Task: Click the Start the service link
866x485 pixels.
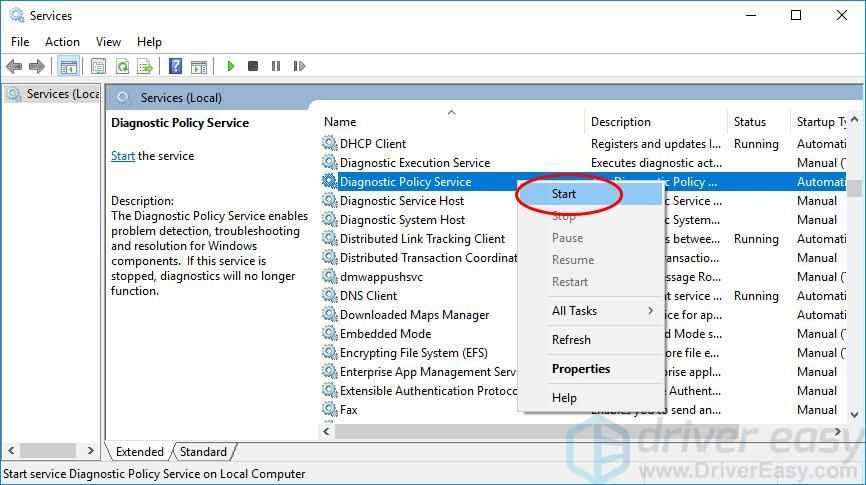Action: coord(123,156)
